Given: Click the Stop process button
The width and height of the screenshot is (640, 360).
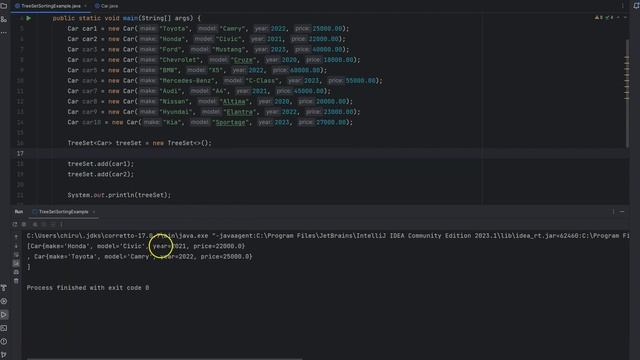Looking at the screenshot, I should click(x=24, y=224).
